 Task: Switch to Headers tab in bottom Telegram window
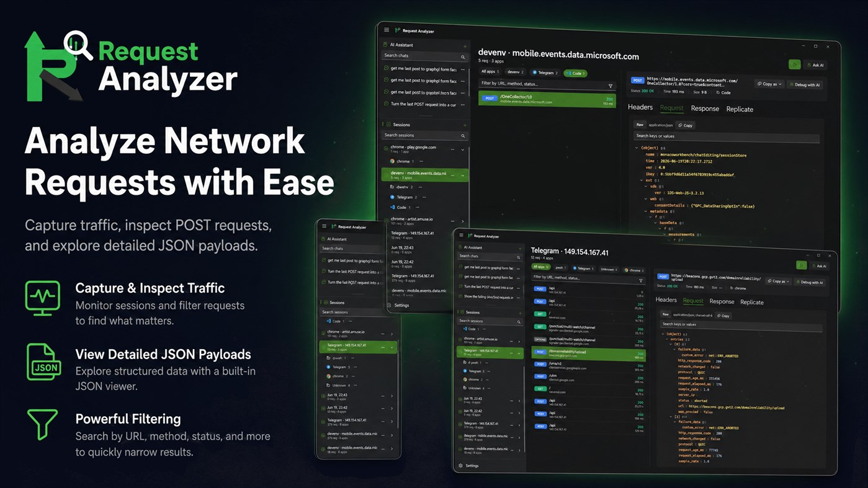(666, 299)
